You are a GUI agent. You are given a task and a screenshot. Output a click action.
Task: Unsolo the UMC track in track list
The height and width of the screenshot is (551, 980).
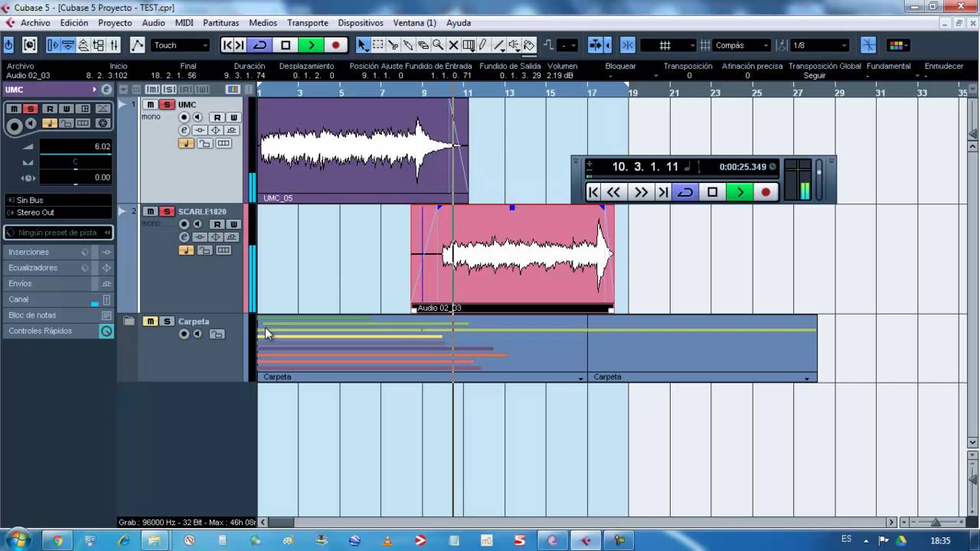pyautogui.click(x=167, y=105)
